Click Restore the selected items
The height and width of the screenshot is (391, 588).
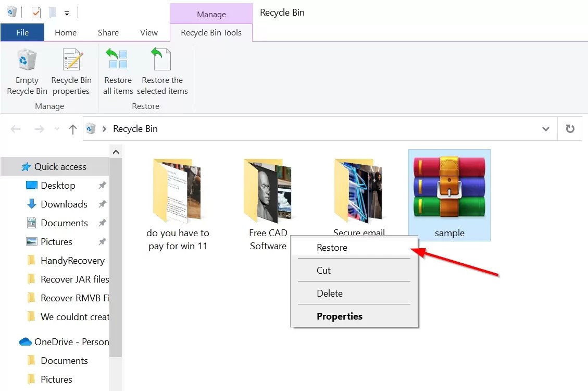pos(162,71)
